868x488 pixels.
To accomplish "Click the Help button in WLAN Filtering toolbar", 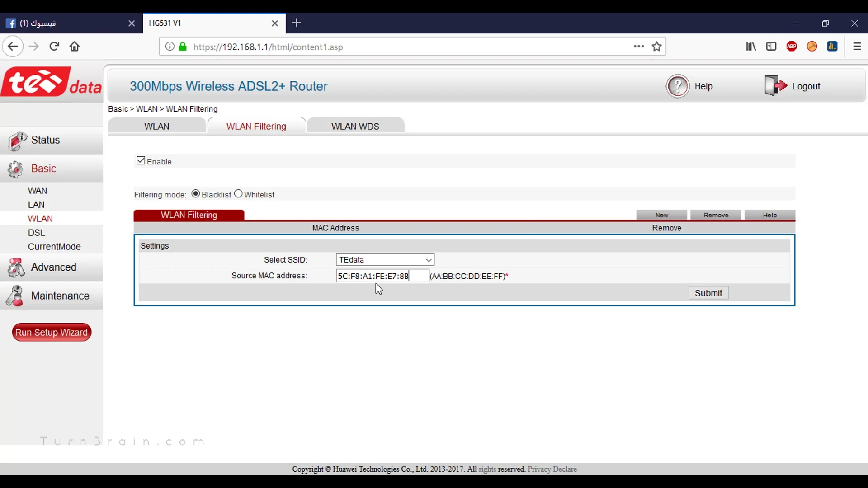I will pos(769,215).
